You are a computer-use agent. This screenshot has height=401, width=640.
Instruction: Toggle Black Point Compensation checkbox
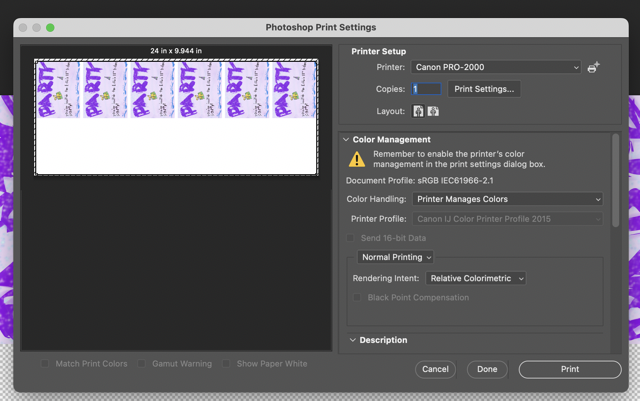coord(358,297)
